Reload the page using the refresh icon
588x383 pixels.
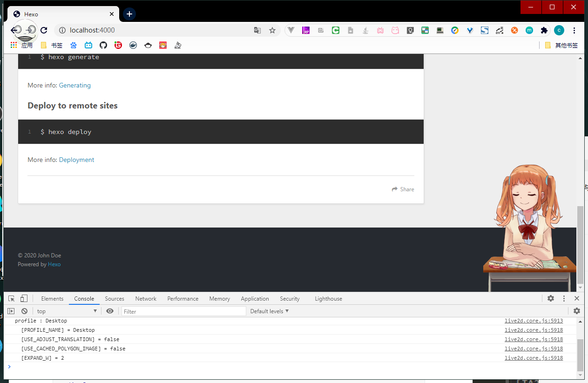tap(44, 30)
